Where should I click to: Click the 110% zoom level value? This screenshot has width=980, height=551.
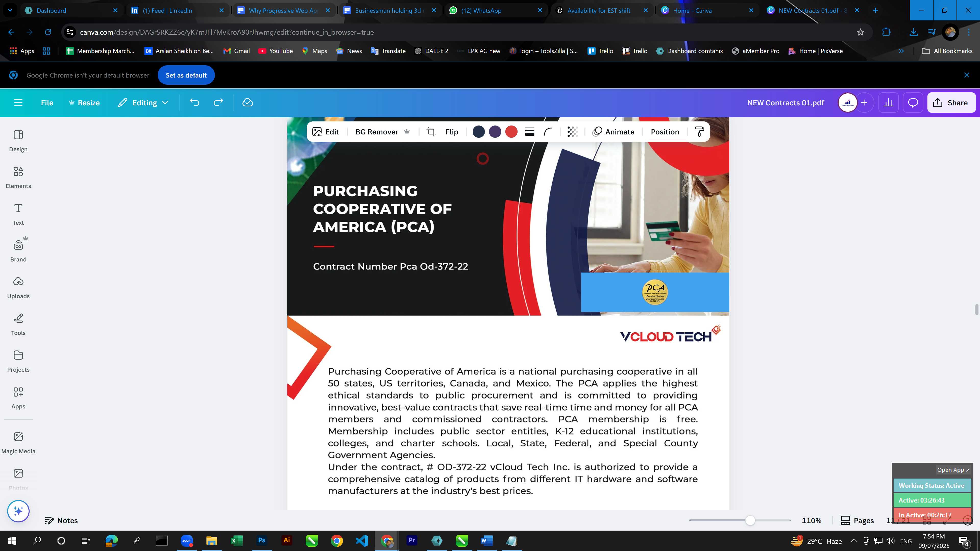pyautogui.click(x=812, y=521)
